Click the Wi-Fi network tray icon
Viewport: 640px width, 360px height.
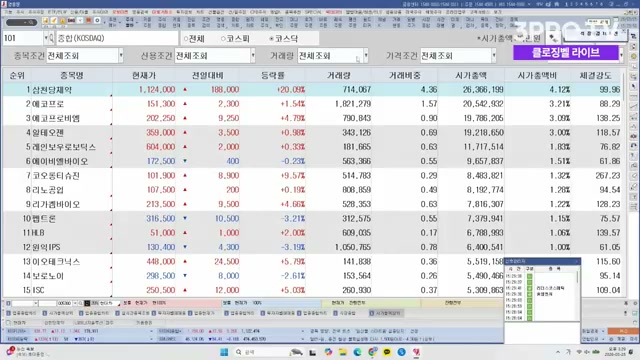tap(579, 352)
